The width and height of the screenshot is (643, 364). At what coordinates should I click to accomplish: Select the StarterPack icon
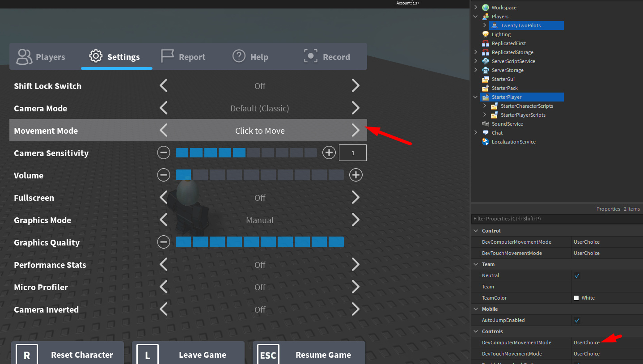pyautogui.click(x=486, y=88)
